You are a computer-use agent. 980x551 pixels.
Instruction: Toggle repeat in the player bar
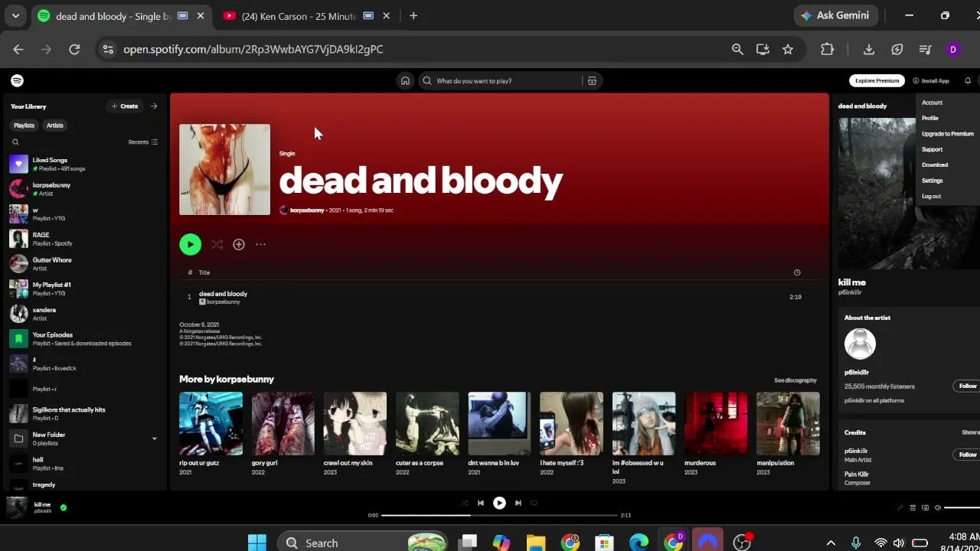click(534, 503)
